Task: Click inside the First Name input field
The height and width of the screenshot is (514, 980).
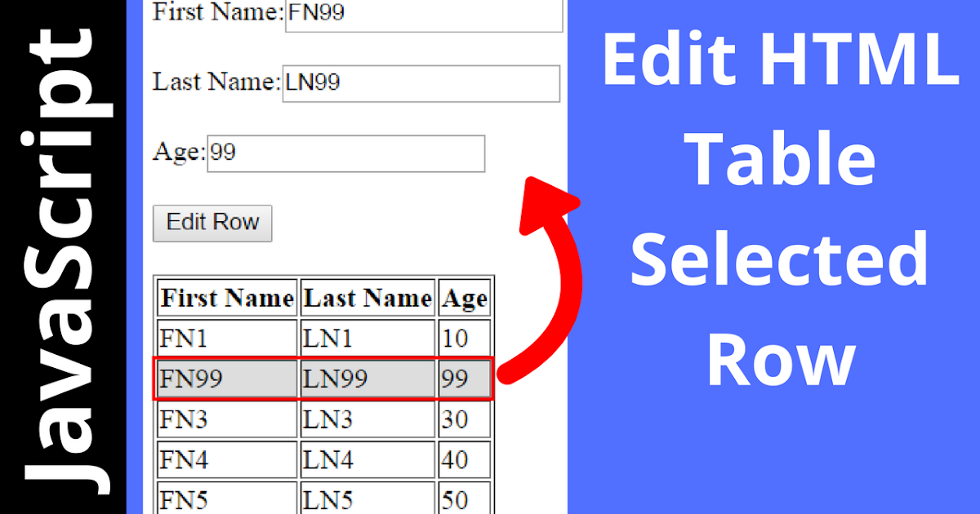Action: 423,13
